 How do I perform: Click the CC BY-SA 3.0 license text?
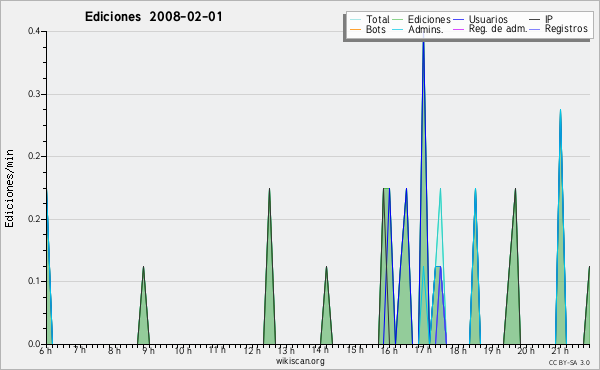569,362
